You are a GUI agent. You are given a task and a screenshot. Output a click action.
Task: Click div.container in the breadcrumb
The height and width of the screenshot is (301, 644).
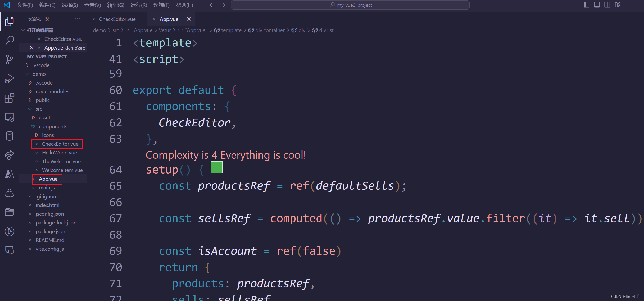tap(270, 30)
